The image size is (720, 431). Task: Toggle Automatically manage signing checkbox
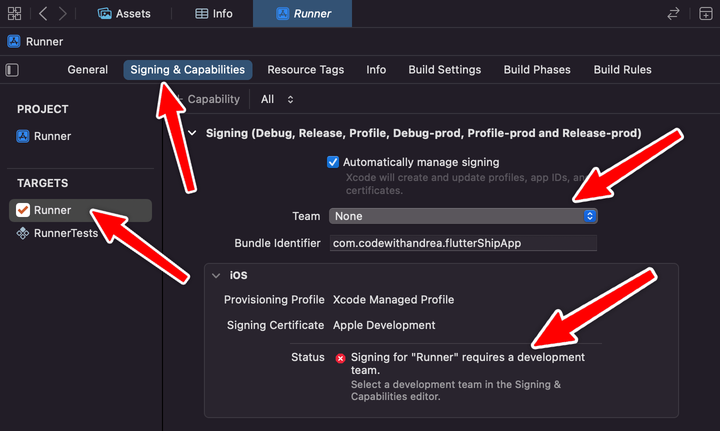333,162
